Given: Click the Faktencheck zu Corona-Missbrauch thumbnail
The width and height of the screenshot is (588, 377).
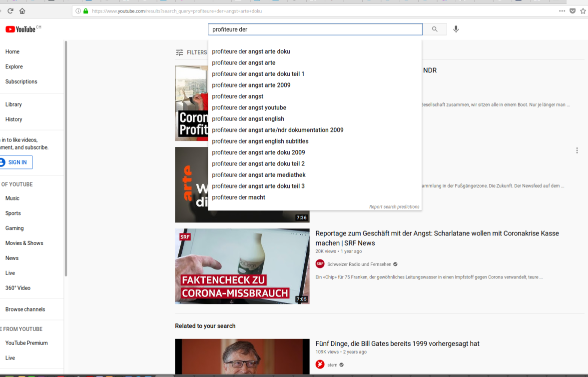Looking at the screenshot, I should pos(242,266).
